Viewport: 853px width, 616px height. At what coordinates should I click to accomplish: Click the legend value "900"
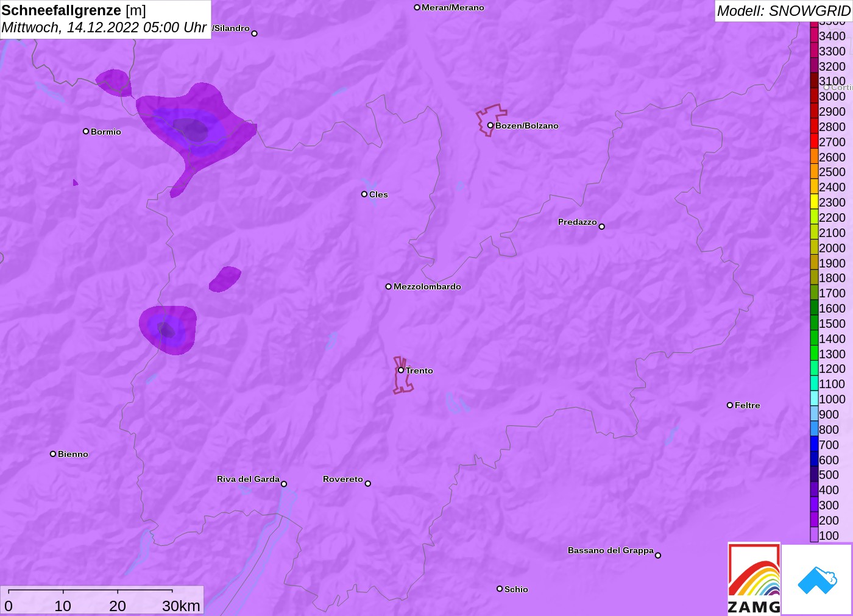[x=829, y=414]
